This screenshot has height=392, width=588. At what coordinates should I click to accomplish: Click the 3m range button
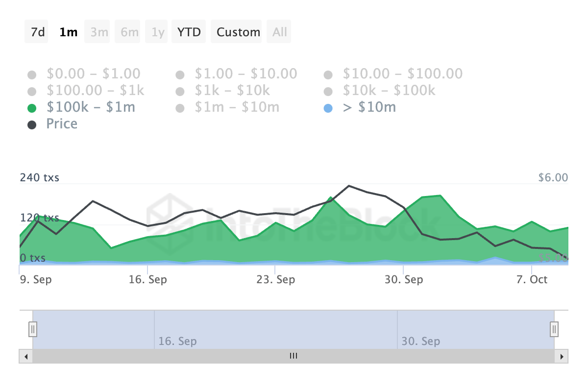[x=99, y=32]
